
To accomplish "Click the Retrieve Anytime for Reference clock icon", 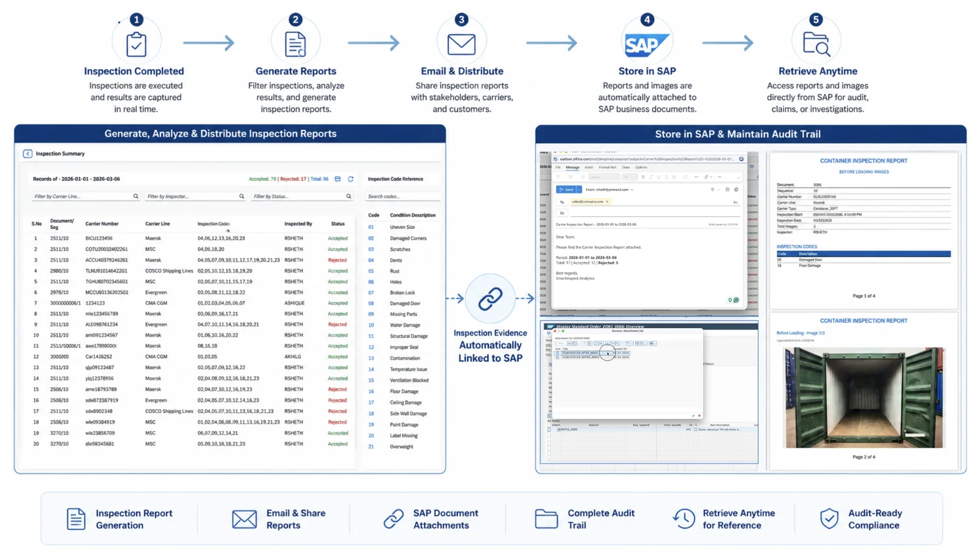I will 683,519.
